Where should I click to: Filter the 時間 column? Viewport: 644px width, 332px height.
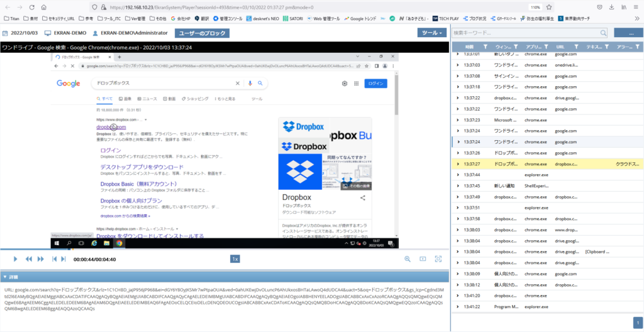(x=485, y=47)
